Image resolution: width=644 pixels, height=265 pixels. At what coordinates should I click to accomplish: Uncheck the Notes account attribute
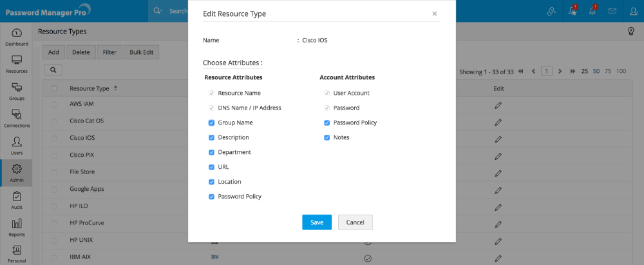tap(327, 137)
